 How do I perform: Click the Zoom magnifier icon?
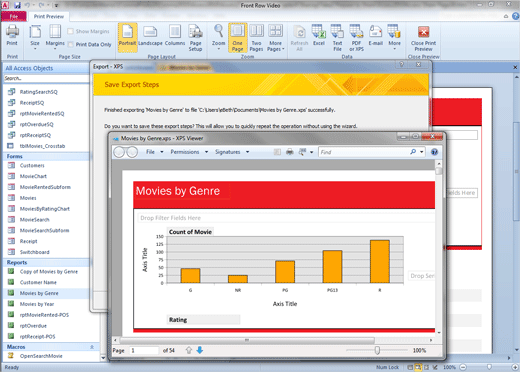tap(219, 37)
